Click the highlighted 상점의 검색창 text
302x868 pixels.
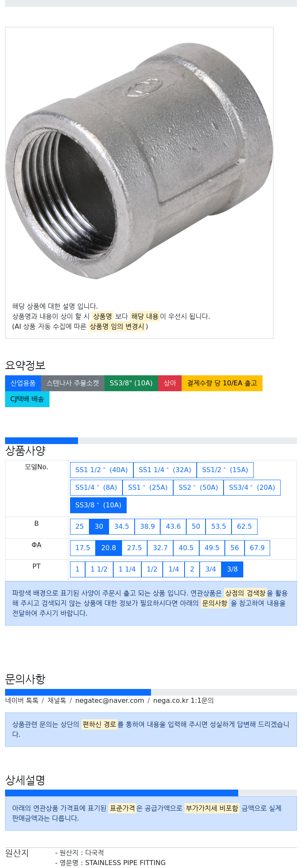tap(245, 593)
